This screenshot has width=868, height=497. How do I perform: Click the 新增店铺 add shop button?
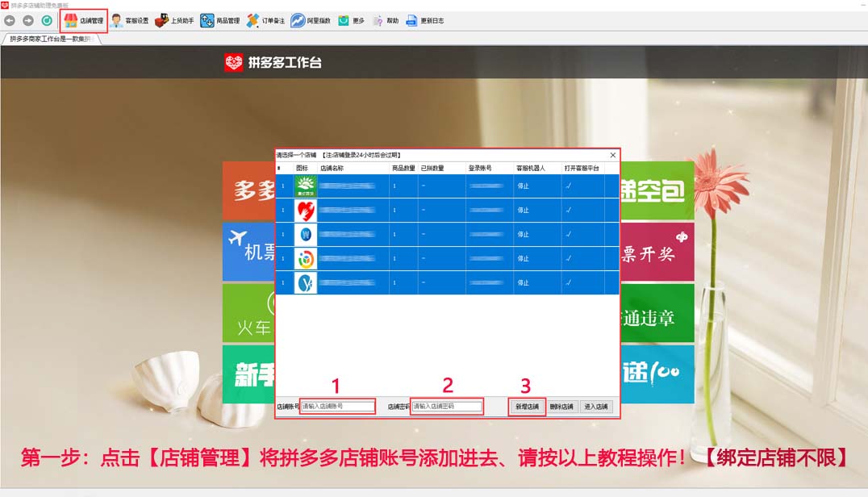(x=527, y=407)
